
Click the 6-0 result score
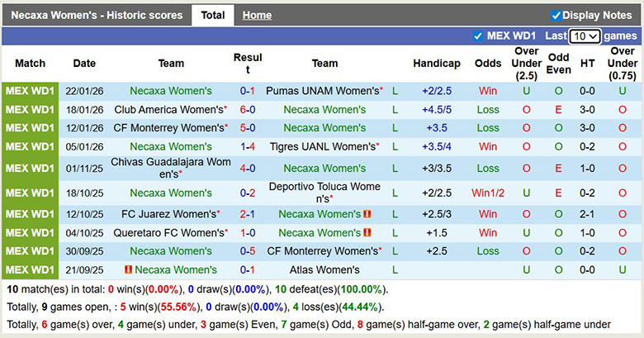tap(247, 109)
